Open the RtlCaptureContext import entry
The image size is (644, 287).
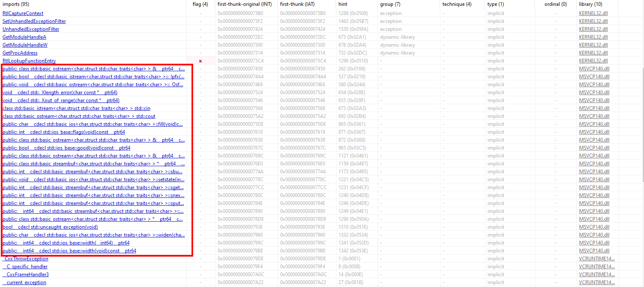[23, 13]
